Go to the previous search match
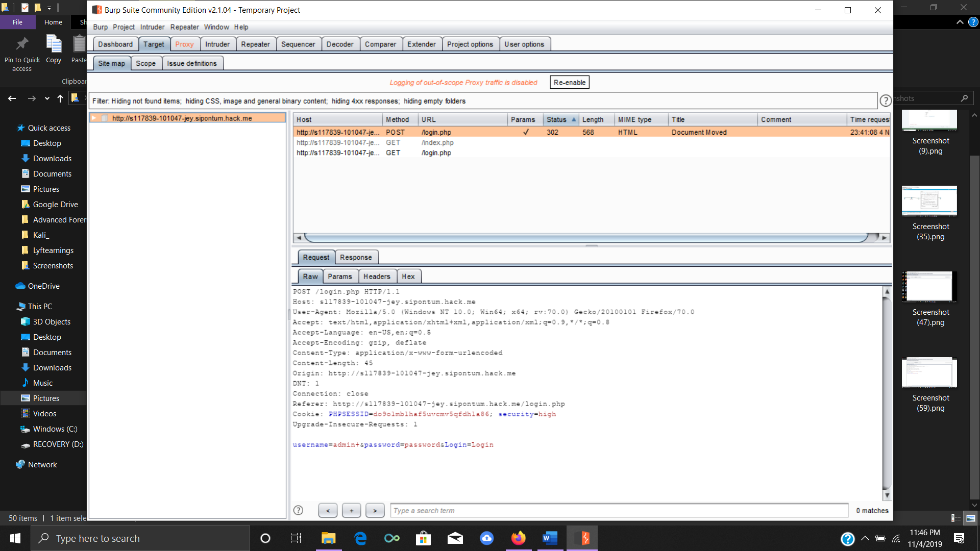The image size is (980, 551). 328,510
